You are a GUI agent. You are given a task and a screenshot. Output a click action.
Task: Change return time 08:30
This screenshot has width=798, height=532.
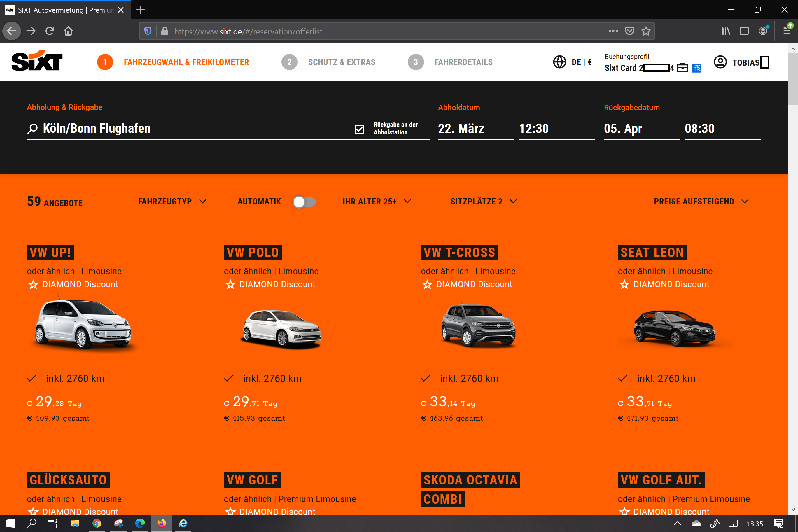pyautogui.click(x=723, y=129)
